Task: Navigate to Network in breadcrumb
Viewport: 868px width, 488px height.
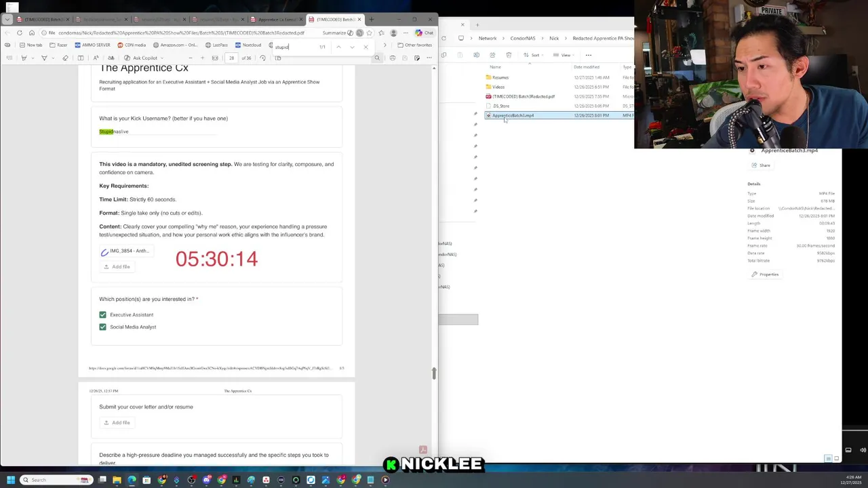Action: [x=488, y=39]
